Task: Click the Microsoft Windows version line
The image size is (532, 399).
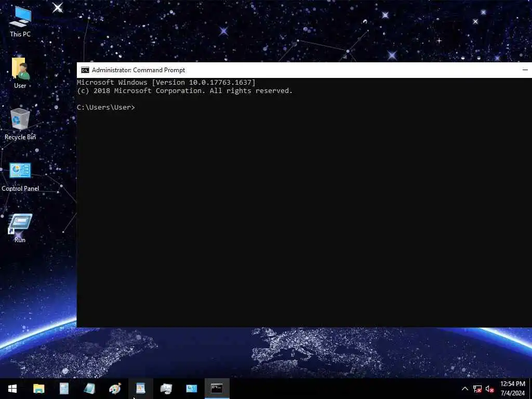Action: click(166, 83)
